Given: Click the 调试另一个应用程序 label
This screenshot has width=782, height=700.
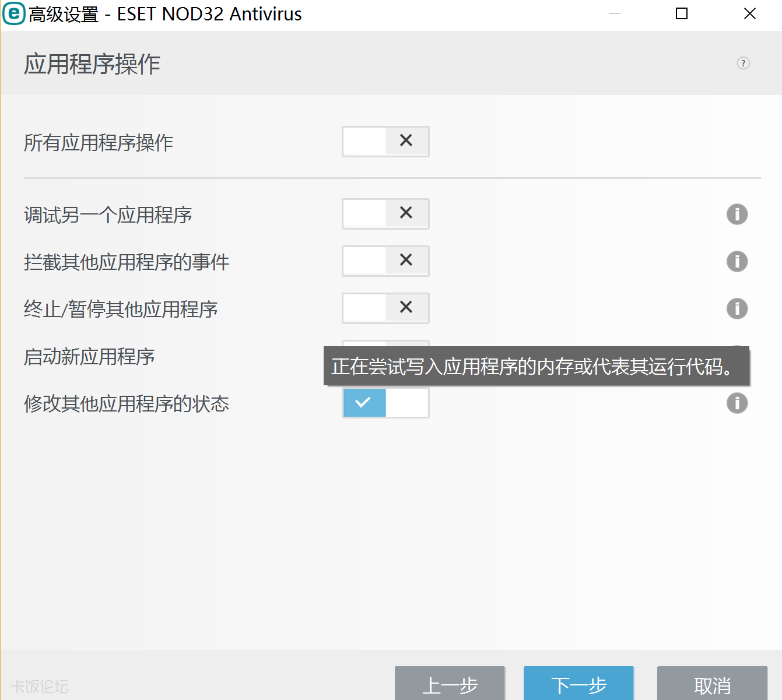Looking at the screenshot, I should (x=108, y=214).
